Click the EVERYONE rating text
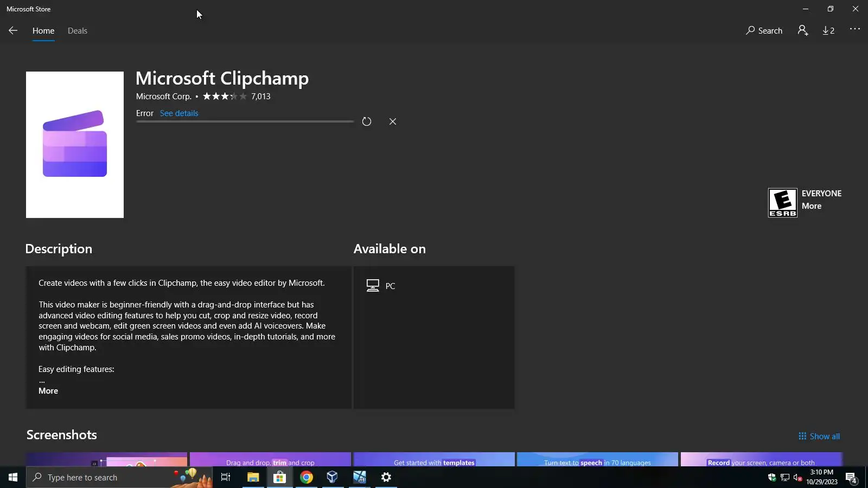Screen dimensions: 868x488 tap(822, 194)
